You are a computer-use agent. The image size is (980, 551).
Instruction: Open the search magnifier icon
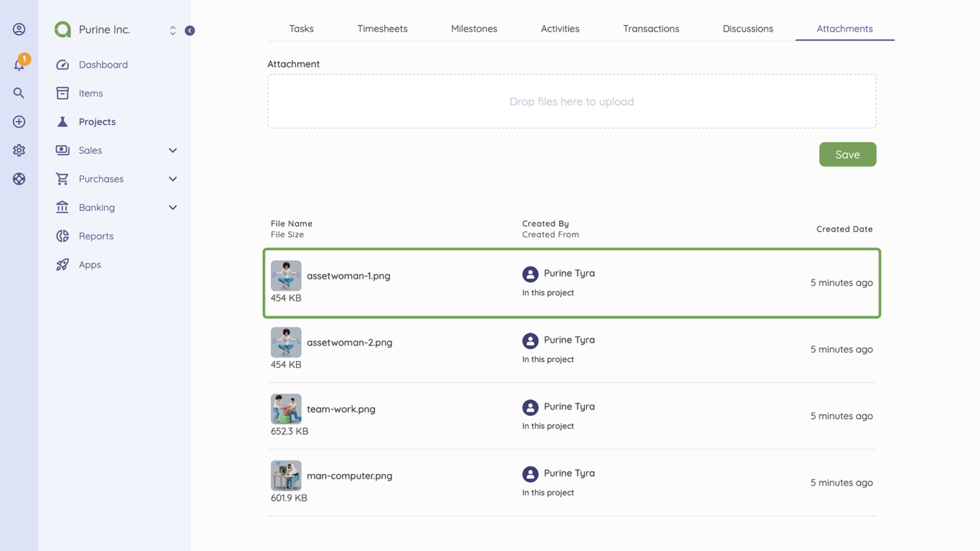19,93
